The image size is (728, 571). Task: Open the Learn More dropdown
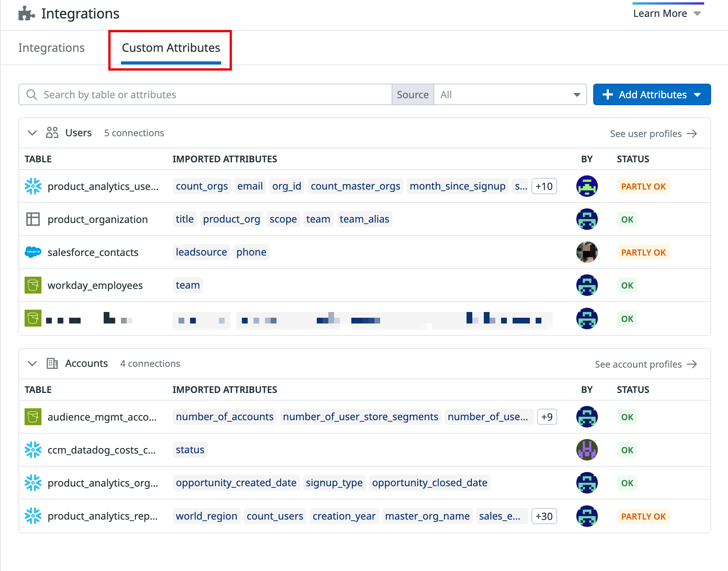tap(667, 13)
